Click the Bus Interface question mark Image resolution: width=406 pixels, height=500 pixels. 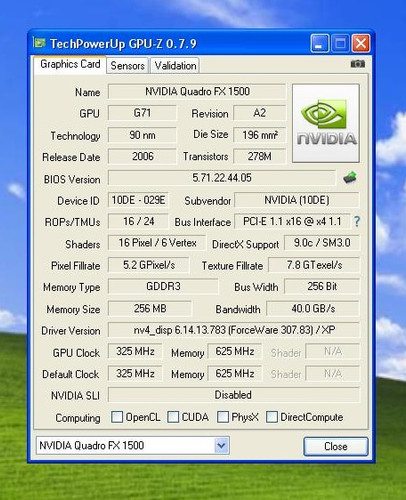(357, 221)
